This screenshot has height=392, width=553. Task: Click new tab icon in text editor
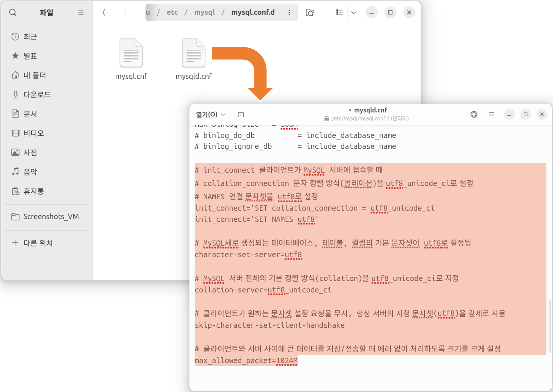(x=241, y=114)
